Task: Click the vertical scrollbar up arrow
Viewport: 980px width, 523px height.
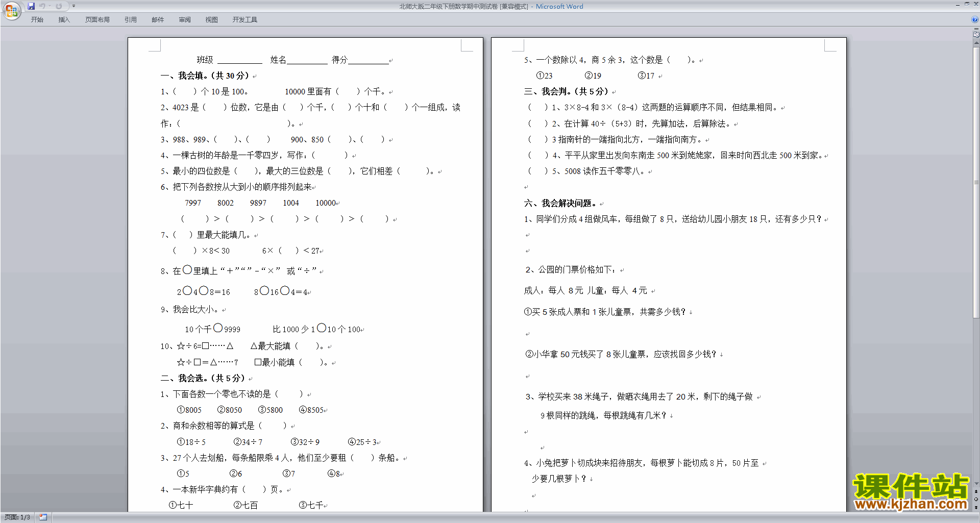Action: point(976,43)
